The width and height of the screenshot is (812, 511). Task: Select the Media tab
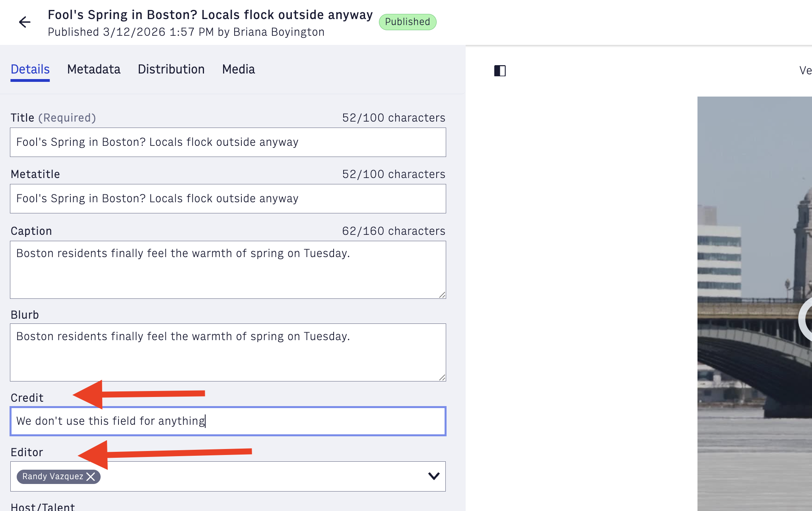click(x=239, y=70)
